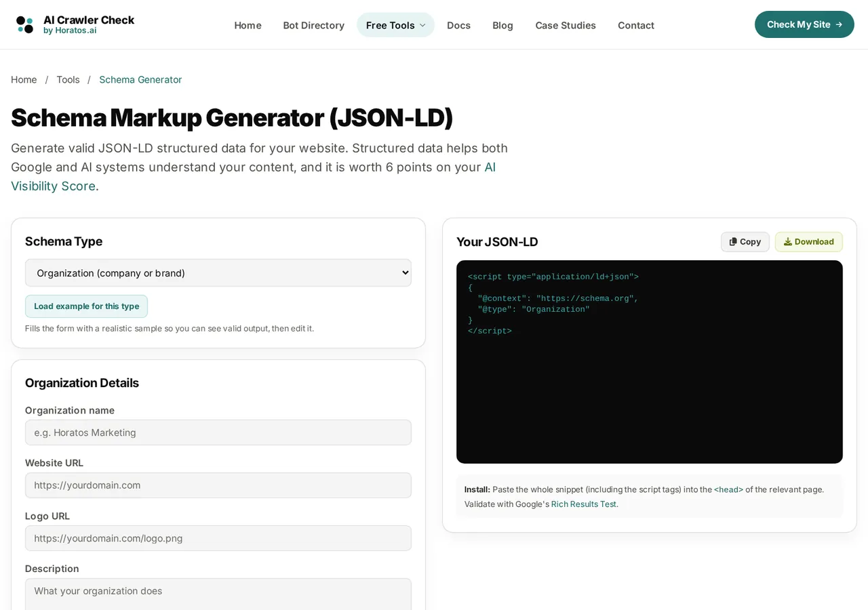868x610 pixels.
Task: Click the Schema Markup Generator page title
Action: [x=232, y=117]
